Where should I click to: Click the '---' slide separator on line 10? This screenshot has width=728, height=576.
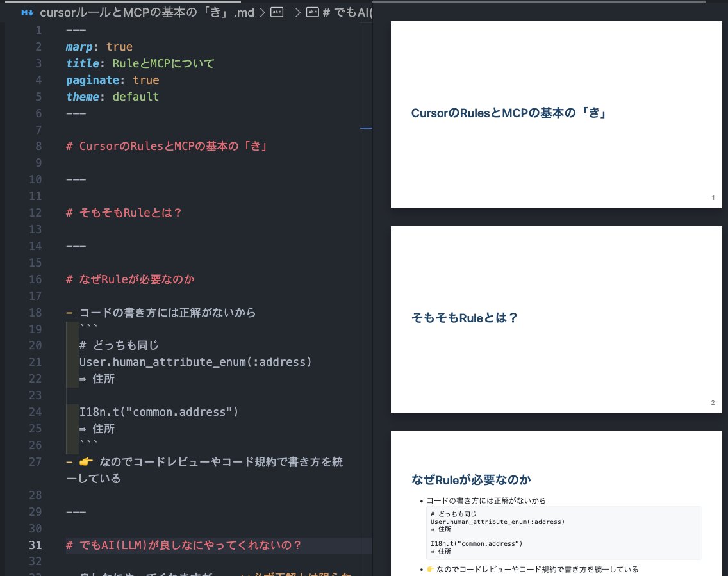click(x=76, y=179)
